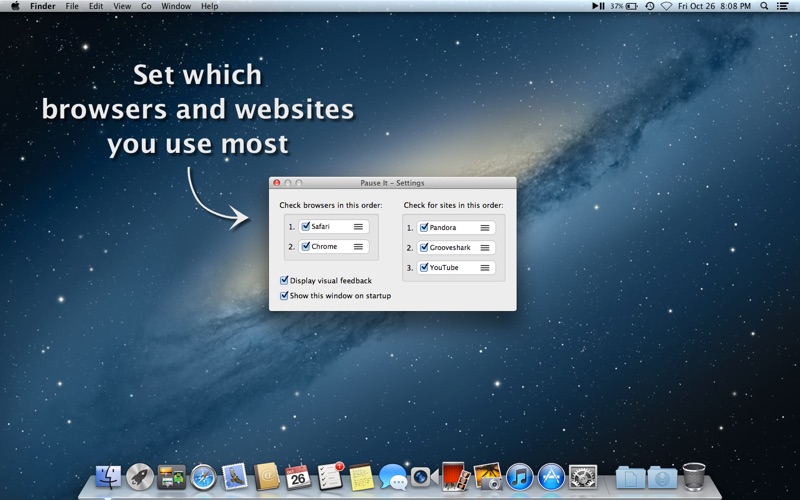Viewport: 800px width, 500px height.
Task: Close the Pause It Settings window
Action: [x=277, y=183]
